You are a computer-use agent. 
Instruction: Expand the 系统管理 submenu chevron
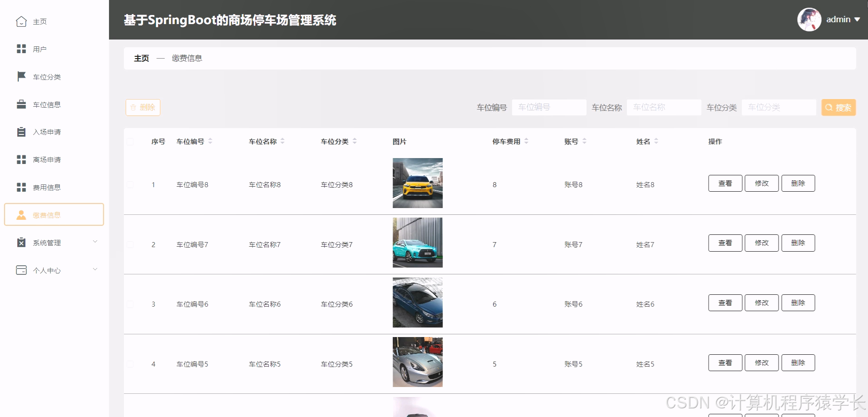95,242
